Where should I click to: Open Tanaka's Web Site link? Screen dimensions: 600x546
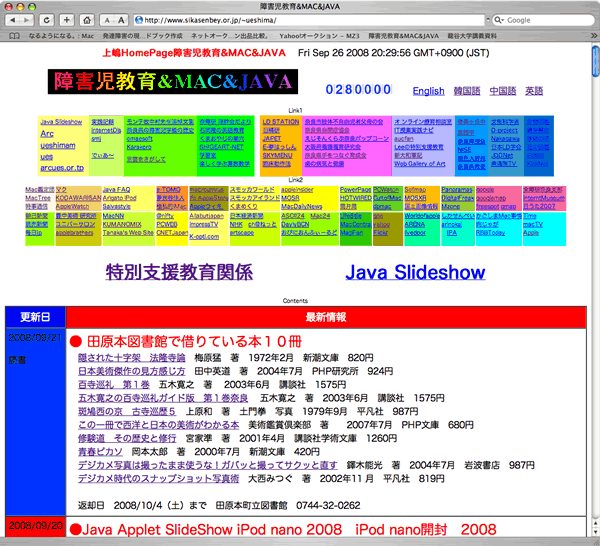(x=128, y=233)
